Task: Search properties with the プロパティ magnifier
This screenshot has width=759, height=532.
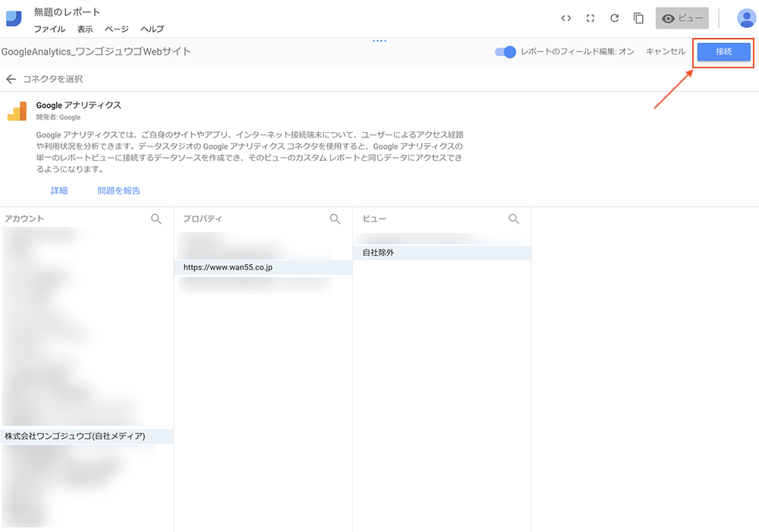Action: [x=335, y=219]
